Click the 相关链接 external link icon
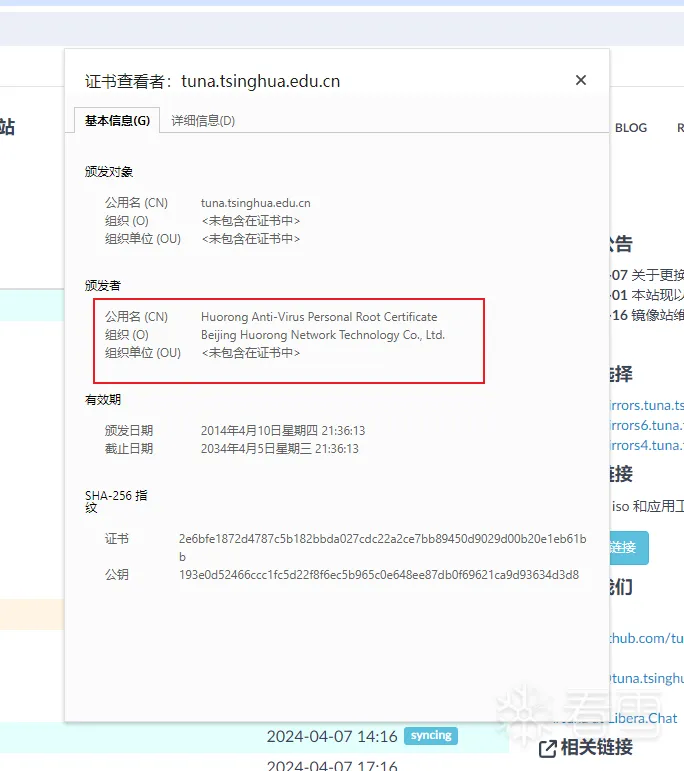This screenshot has width=684, height=771. [x=547, y=749]
